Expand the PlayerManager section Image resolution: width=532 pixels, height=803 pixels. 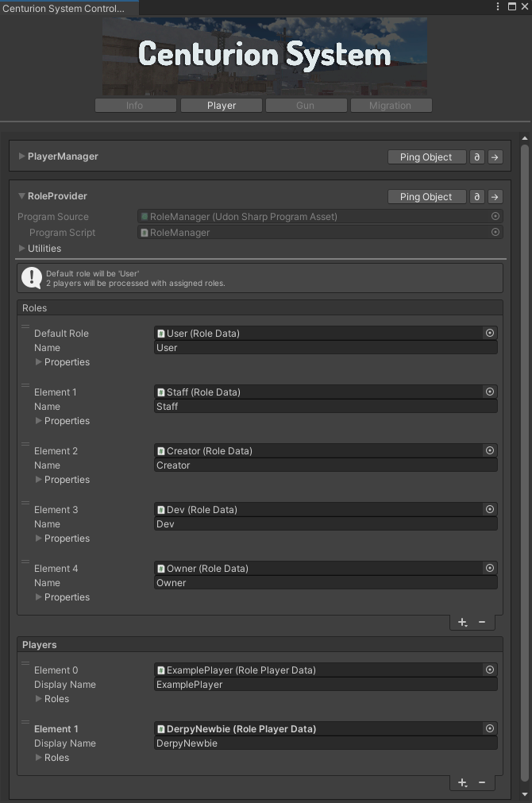point(21,156)
